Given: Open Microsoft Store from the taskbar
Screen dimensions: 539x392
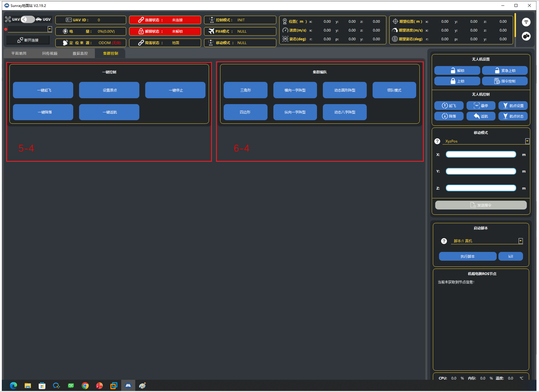Looking at the screenshot, I should [42, 386].
